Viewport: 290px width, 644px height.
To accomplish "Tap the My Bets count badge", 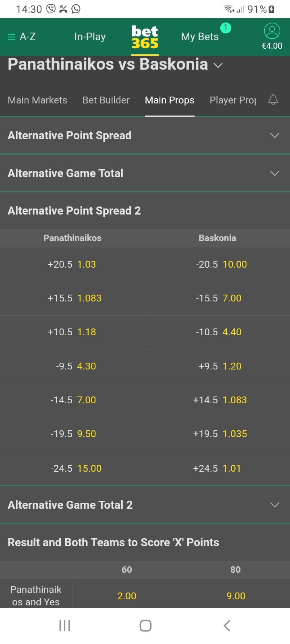I will click(x=226, y=28).
